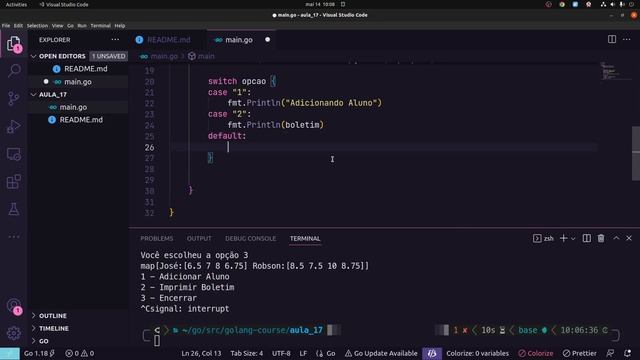
Task: Click Go 1.18 version in status bar
Action: pos(39,353)
